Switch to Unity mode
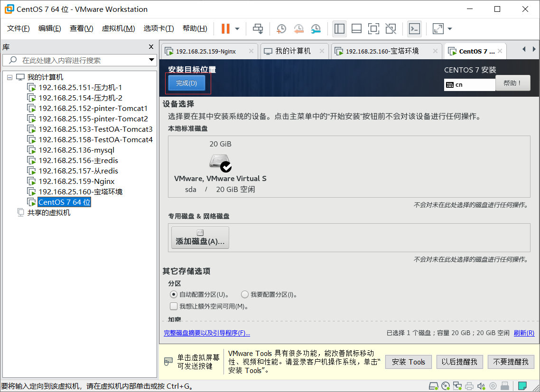Viewport: 540px width, 392px height. pyautogui.click(x=391, y=29)
